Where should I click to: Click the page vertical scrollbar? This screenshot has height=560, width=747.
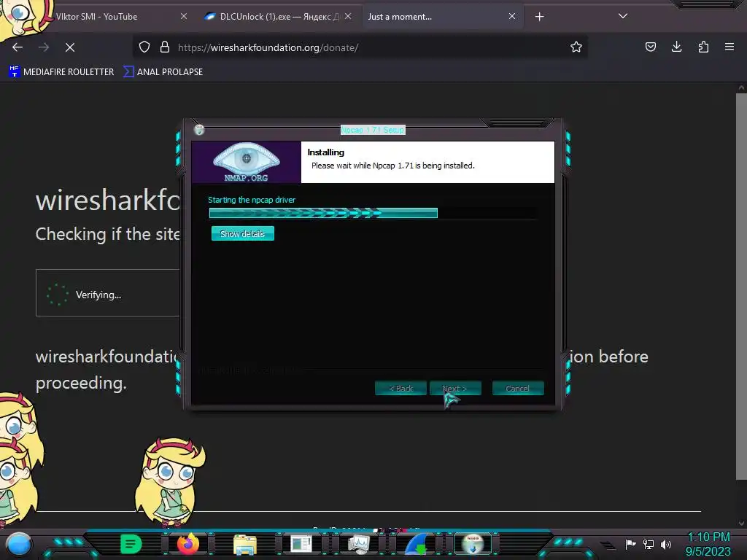[x=741, y=286]
